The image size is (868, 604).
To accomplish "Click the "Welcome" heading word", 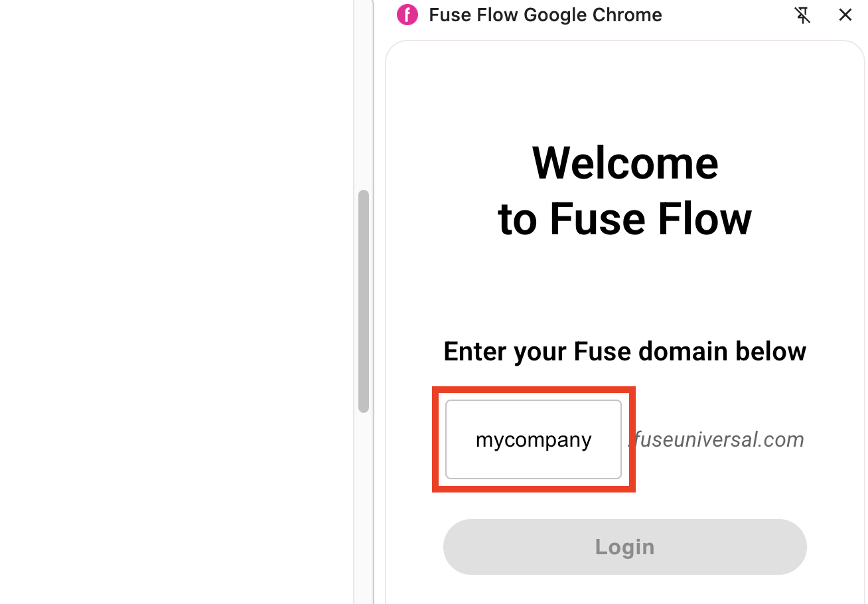I will (624, 163).
